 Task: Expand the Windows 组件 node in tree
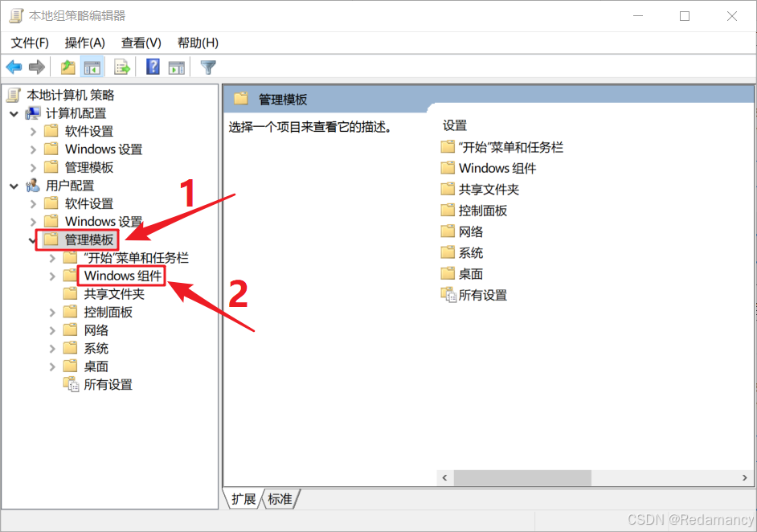(52, 276)
